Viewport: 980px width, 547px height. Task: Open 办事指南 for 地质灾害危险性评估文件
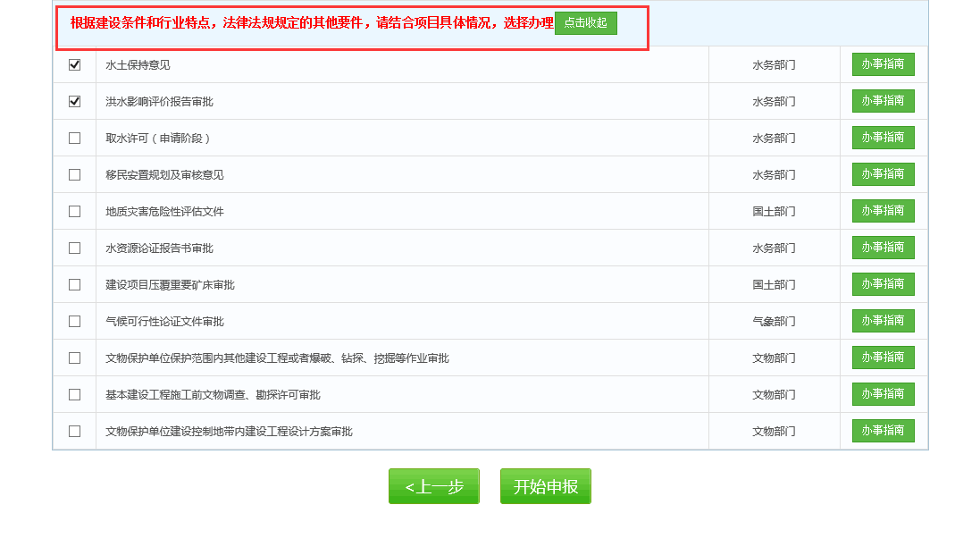coord(883,211)
